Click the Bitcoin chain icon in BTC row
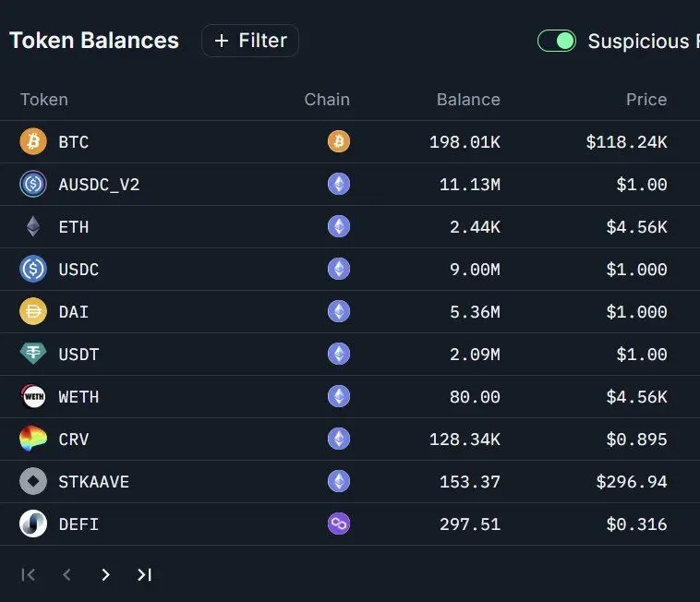Screen dimensions: 700x602 tap(339, 141)
